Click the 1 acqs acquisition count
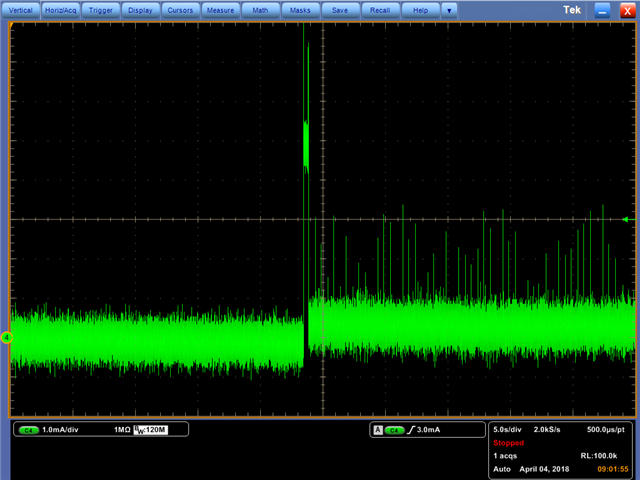Screen dimensions: 640x480 coord(505,456)
